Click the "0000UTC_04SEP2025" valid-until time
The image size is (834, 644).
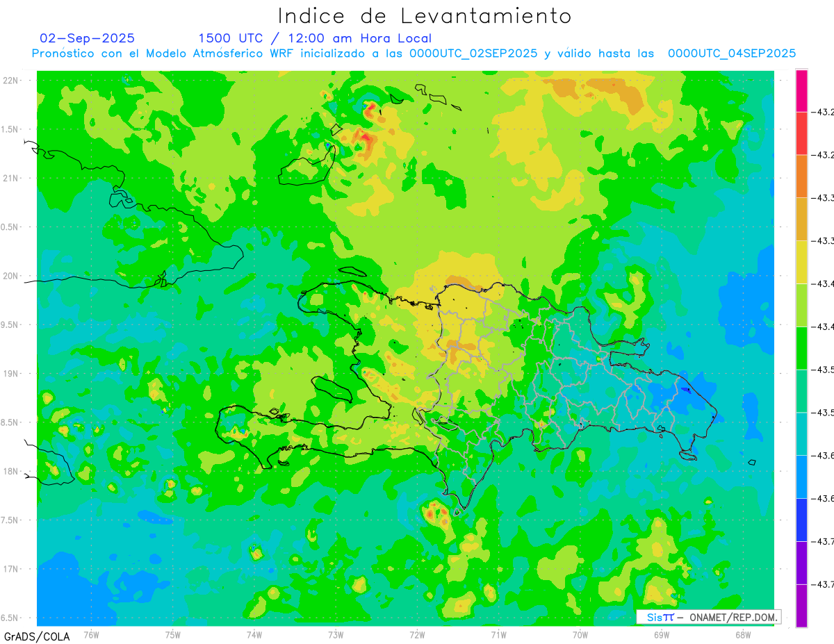pyautogui.click(x=732, y=53)
